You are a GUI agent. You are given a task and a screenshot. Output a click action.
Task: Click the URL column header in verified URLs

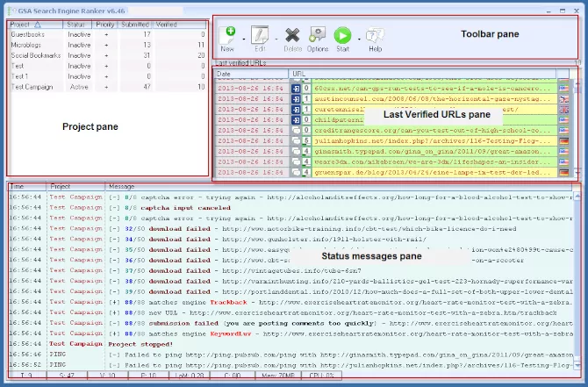click(422, 74)
